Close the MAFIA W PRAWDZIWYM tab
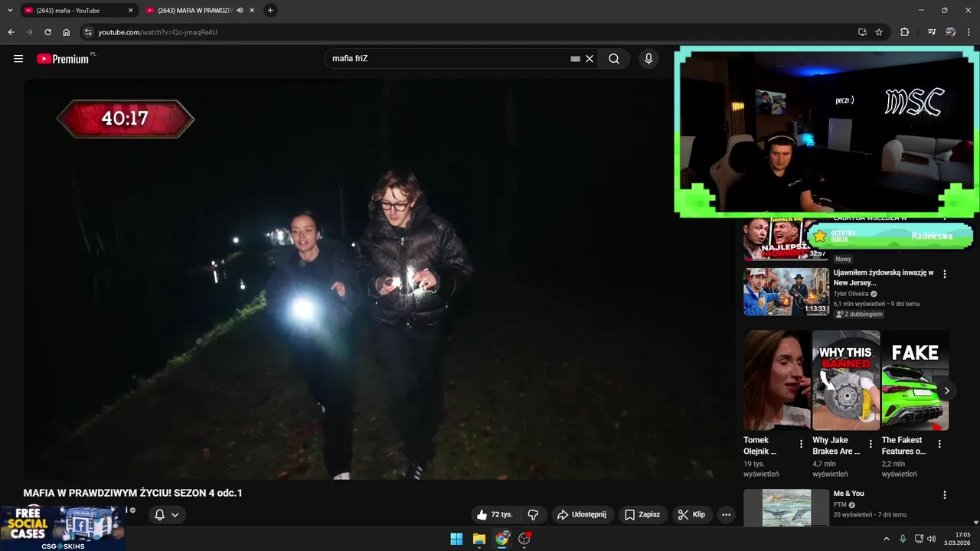This screenshot has width=980, height=551. coord(252,11)
